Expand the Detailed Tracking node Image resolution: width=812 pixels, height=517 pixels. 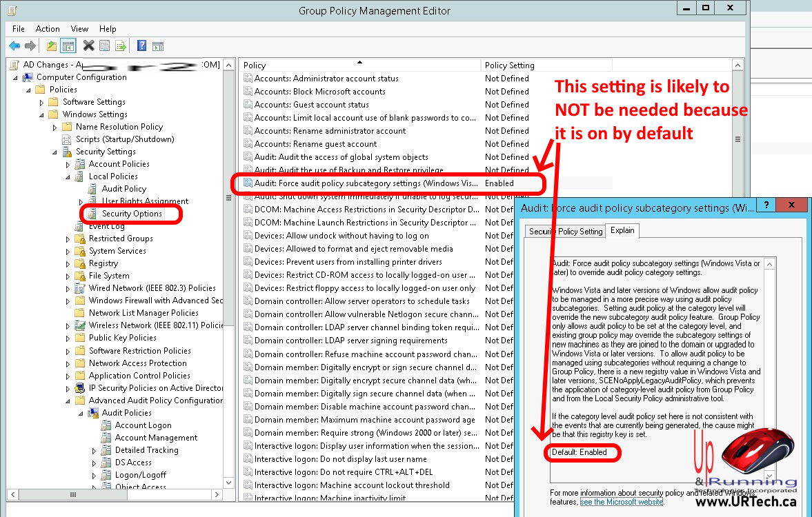pos(95,450)
